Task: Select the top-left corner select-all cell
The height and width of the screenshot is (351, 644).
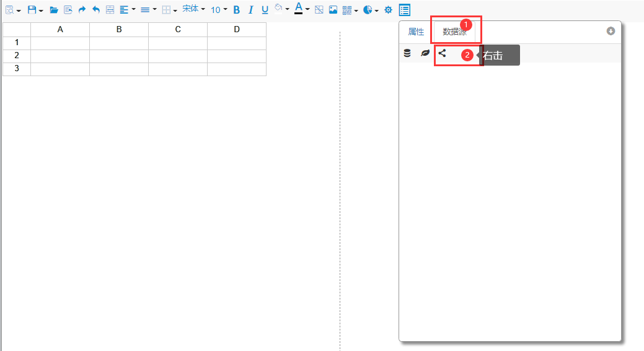Action: (x=17, y=30)
